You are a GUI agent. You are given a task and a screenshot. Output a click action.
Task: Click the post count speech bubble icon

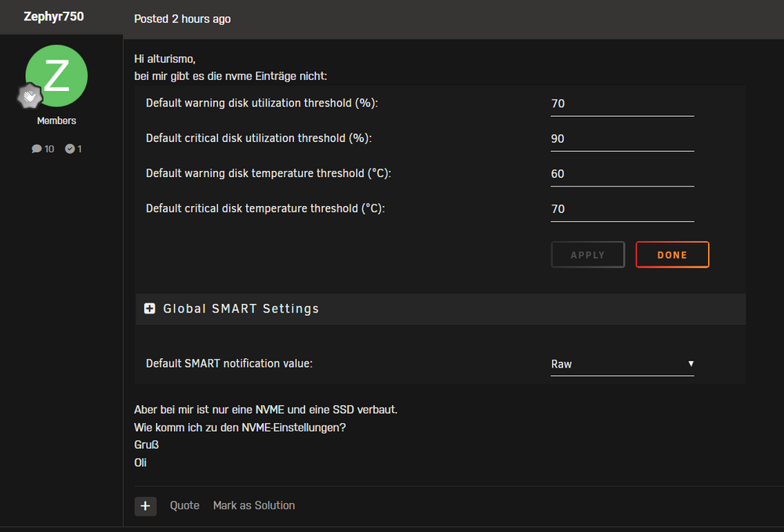[x=37, y=149]
